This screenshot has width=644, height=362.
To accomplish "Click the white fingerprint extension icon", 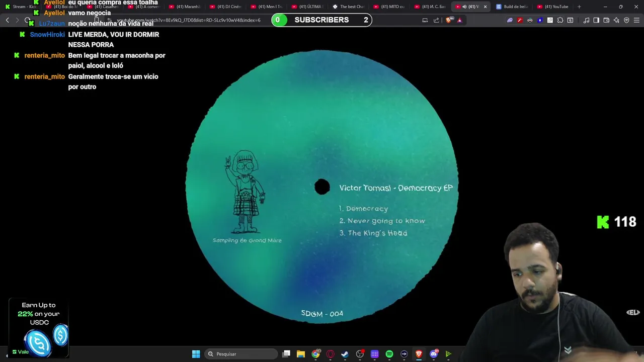I will pos(550,20).
